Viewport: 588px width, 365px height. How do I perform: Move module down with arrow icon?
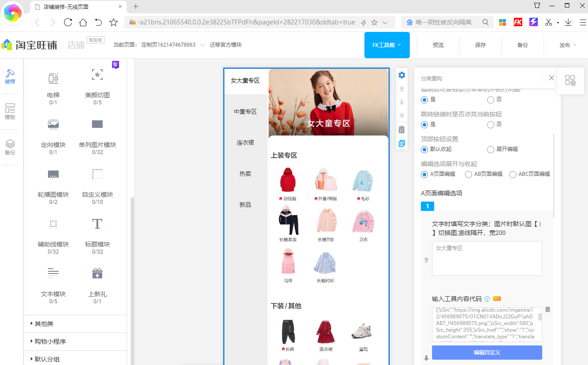tap(402, 102)
